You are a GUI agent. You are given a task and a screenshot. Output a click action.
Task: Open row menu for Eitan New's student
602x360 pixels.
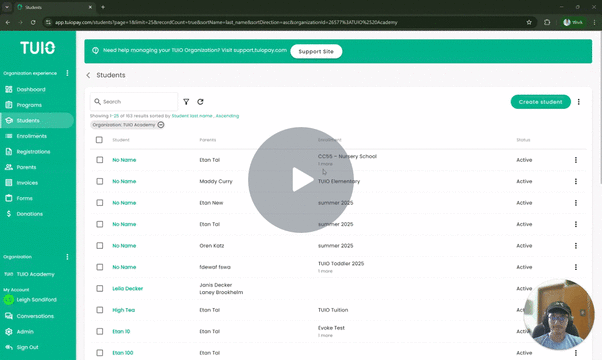pyautogui.click(x=576, y=203)
